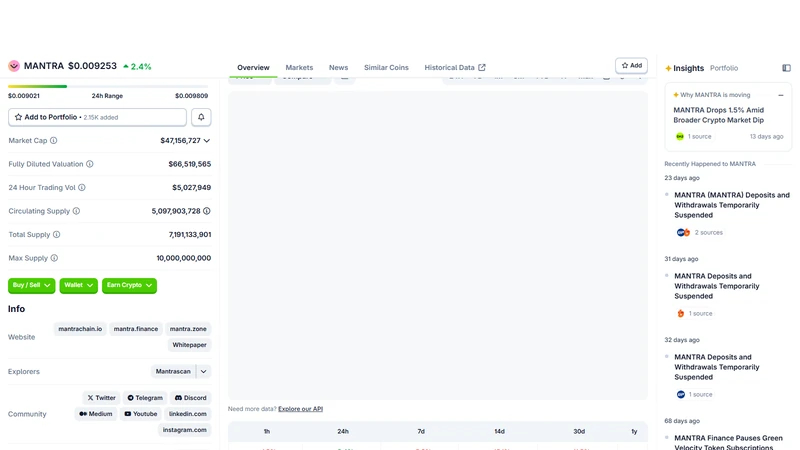
Task: Click source icon under 31 days ago item
Action: [681, 313]
